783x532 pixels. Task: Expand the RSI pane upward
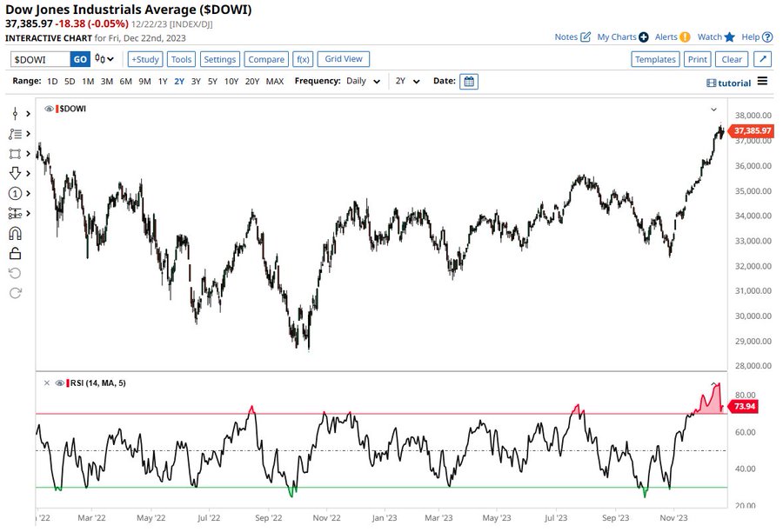(x=713, y=383)
